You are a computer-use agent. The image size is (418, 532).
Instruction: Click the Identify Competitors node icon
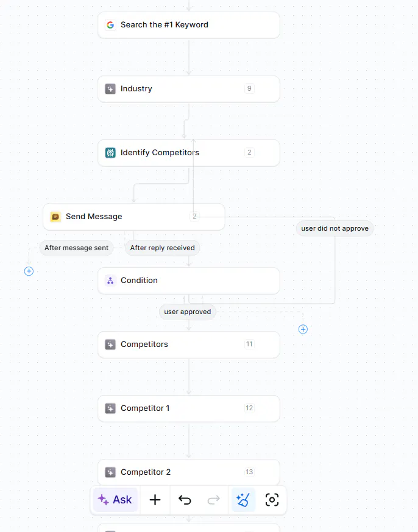point(110,153)
